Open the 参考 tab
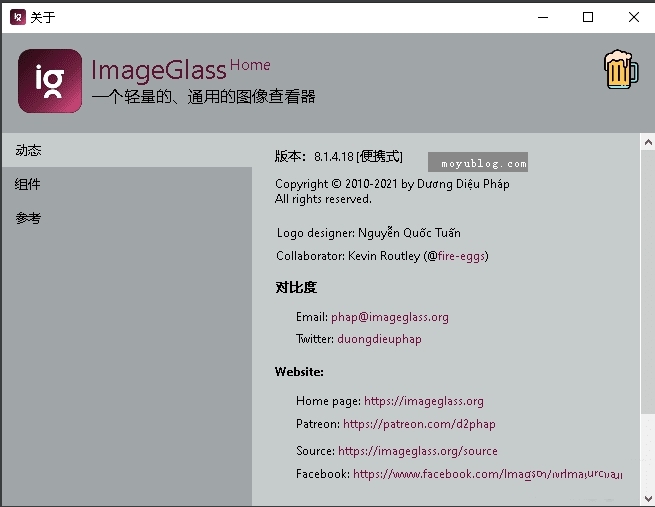This screenshot has height=507, width=655. (x=127, y=218)
